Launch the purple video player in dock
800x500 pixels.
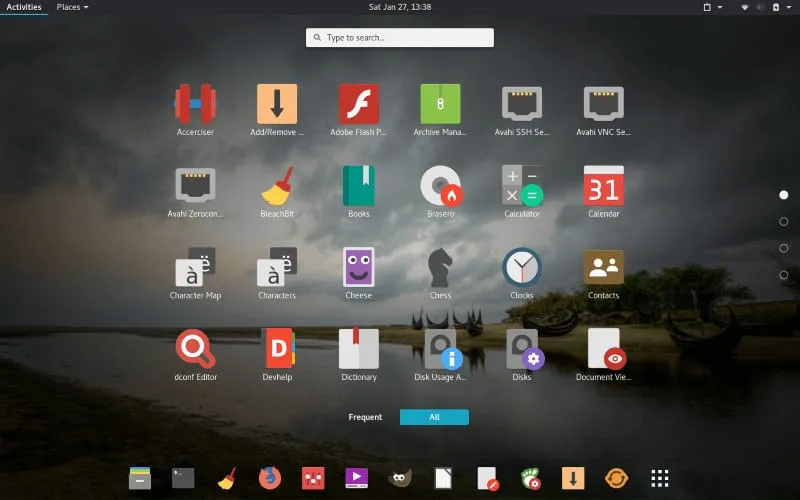click(x=357, y=478)
